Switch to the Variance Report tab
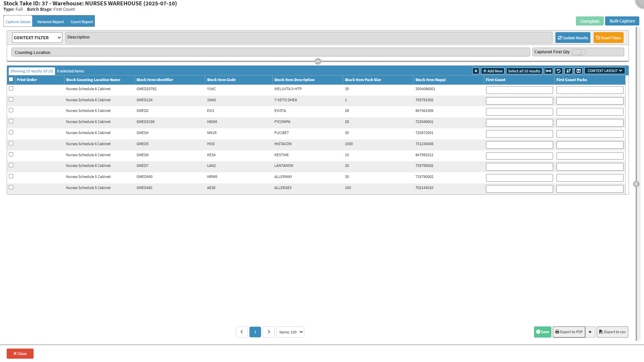 point(50,22)
